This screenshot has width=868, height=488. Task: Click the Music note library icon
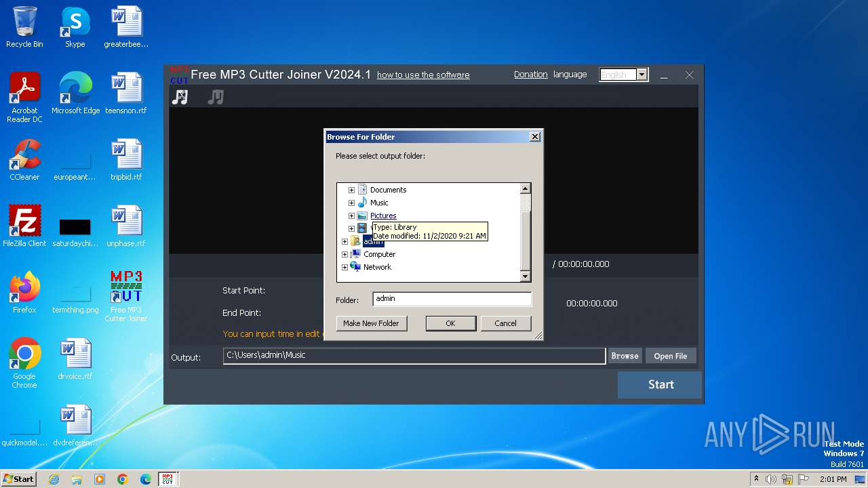coord(362,203)
